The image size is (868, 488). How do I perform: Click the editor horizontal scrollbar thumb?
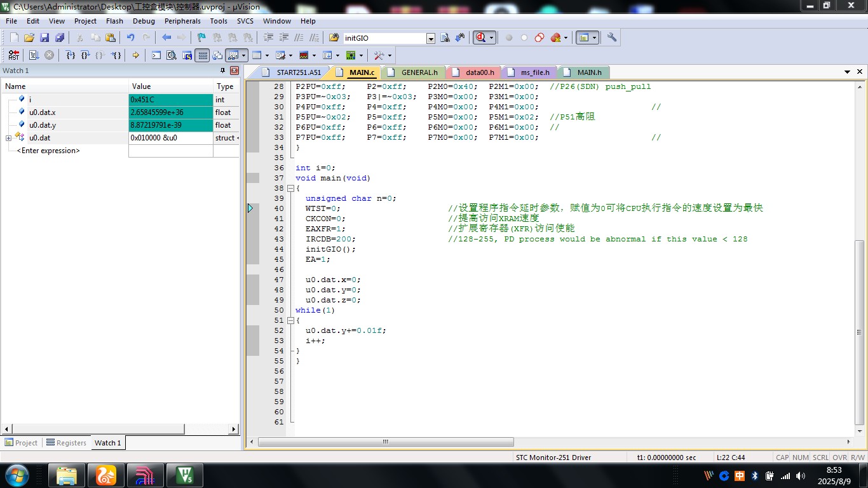386,442
